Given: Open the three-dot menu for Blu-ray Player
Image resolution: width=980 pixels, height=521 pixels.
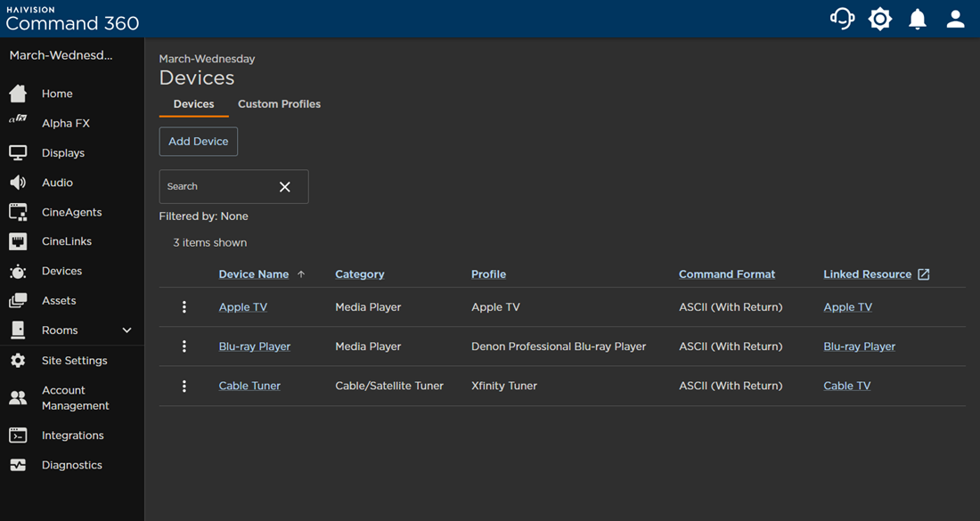Looking at the screenshot, I should coord(184,346).
